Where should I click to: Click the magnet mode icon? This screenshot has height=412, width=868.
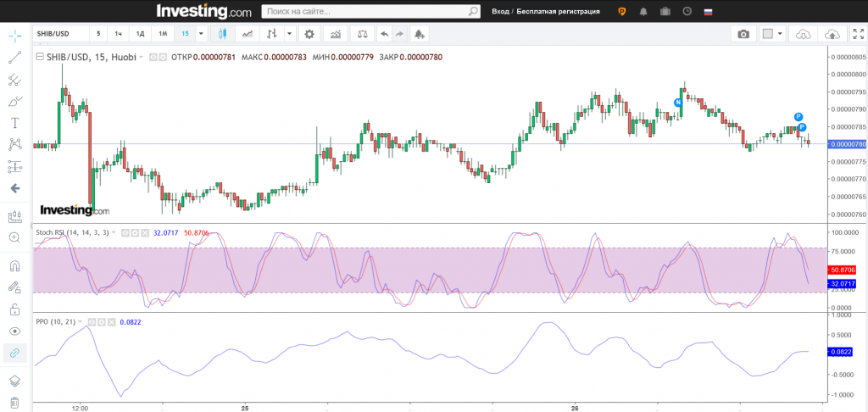[x=14, y=265]
